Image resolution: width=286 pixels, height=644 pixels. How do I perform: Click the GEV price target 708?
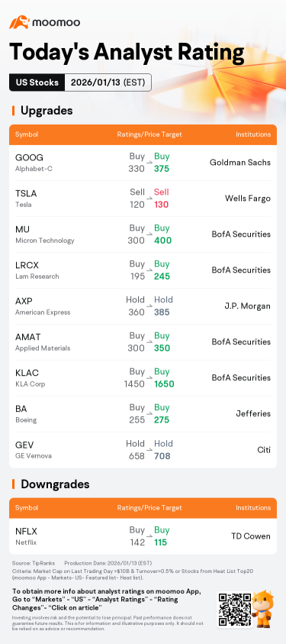click(x=162, y=456)
